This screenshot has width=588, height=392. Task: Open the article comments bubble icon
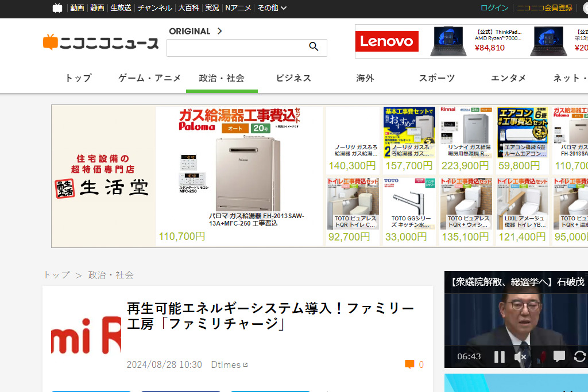tap(409, 364)
